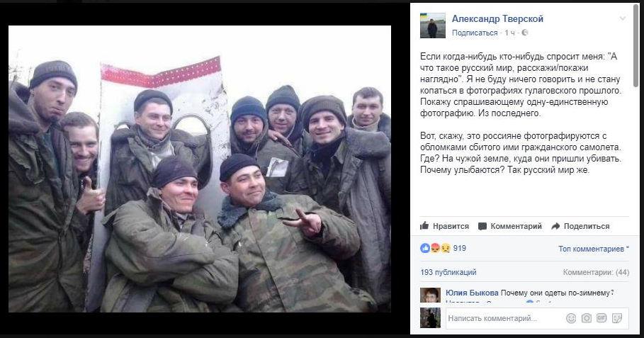This screenshot has height=338, width=644.
Task: Click the emoji smiley icon in comment box
Action: (570, 318)
